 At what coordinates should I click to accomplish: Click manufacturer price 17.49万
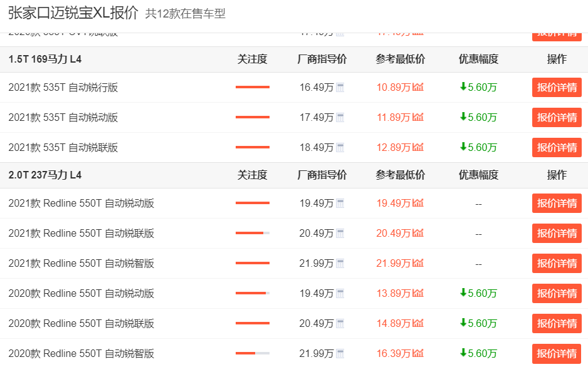[x=317, y=117]
